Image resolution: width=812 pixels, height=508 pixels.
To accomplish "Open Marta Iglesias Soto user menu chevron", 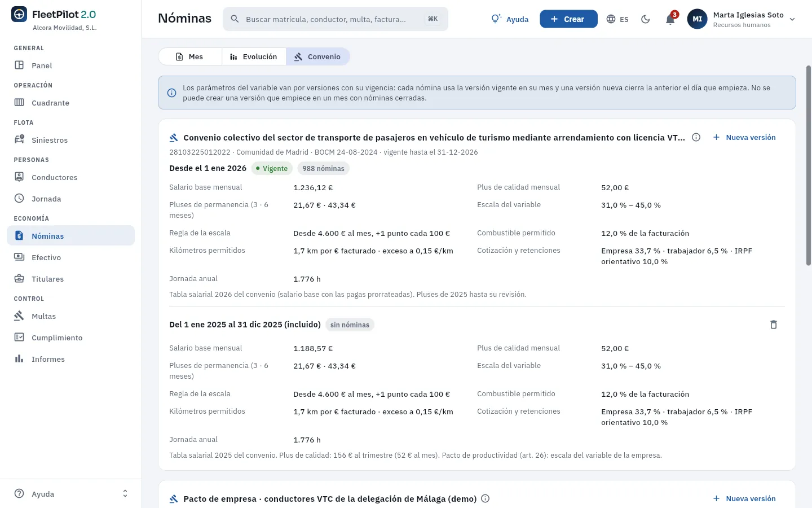I will [792, 19].
